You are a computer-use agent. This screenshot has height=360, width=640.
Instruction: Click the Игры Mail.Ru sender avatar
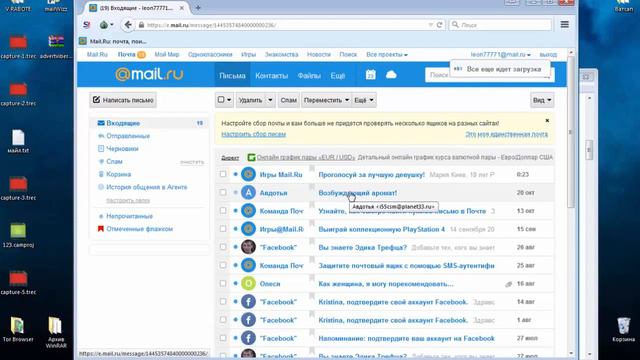tap(248, 174)
